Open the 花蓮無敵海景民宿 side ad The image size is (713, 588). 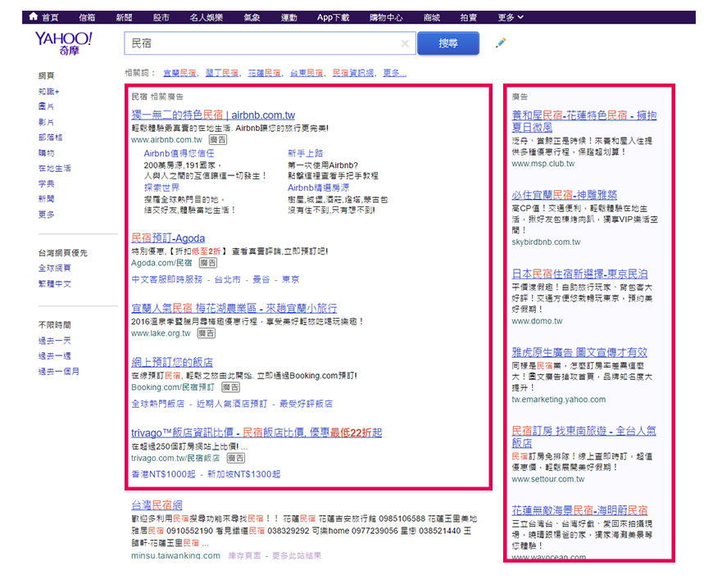click(x=579, y=510)
